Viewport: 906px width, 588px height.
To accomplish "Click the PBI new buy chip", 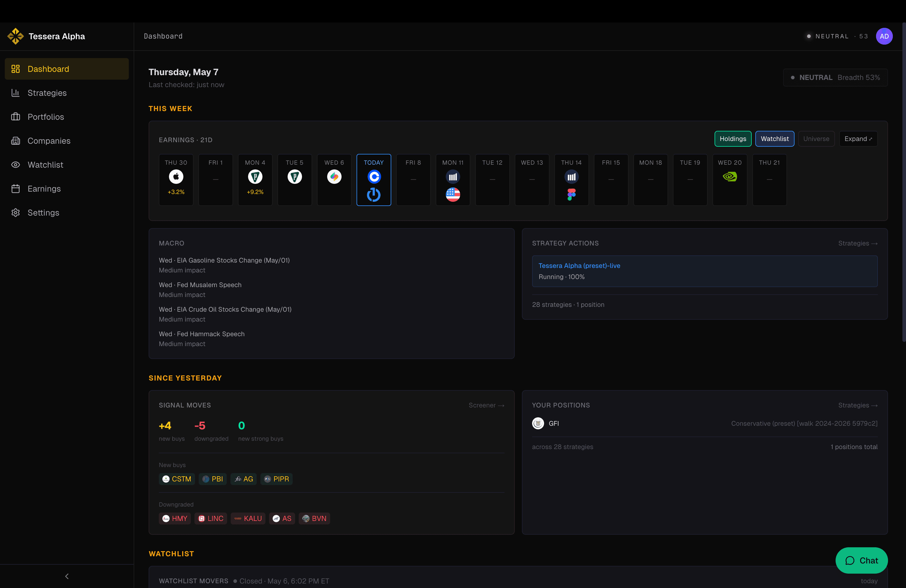I will coord(213,479).
